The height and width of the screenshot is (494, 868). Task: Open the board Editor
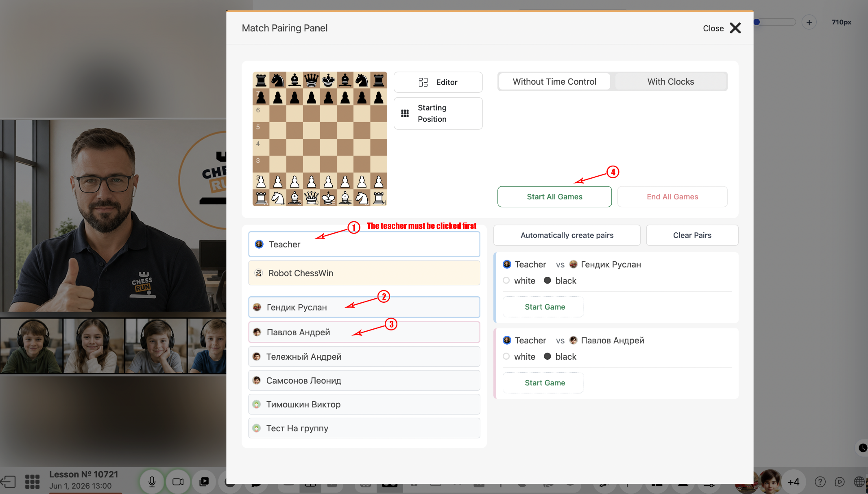438,82
